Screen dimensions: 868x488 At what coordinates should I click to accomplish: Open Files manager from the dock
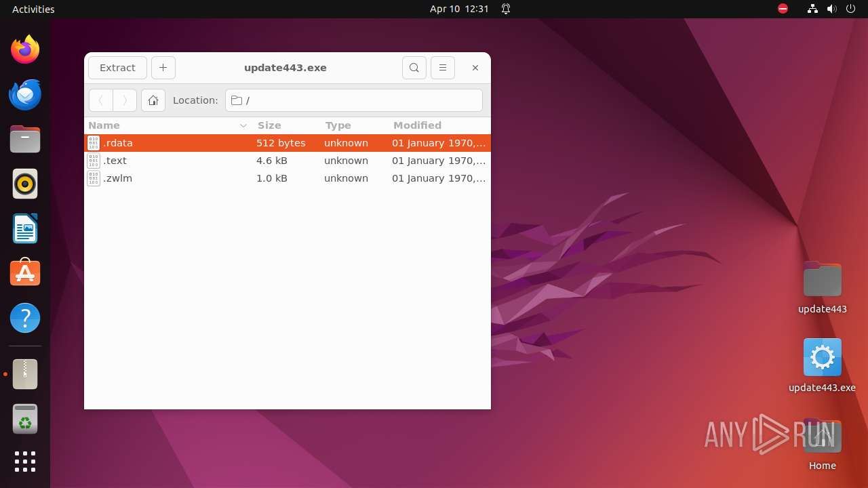(25, 139)
